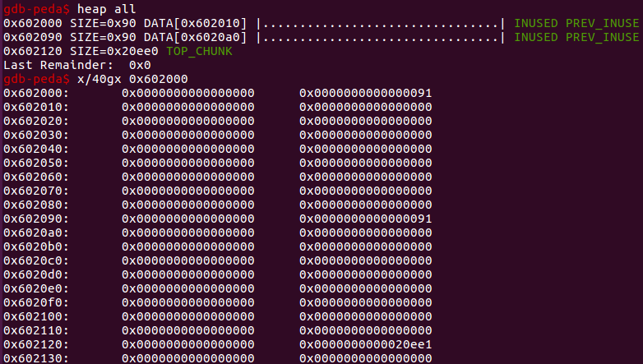Click address label 0x6020e0:
The image size is (643, 364).
point(36,288)
